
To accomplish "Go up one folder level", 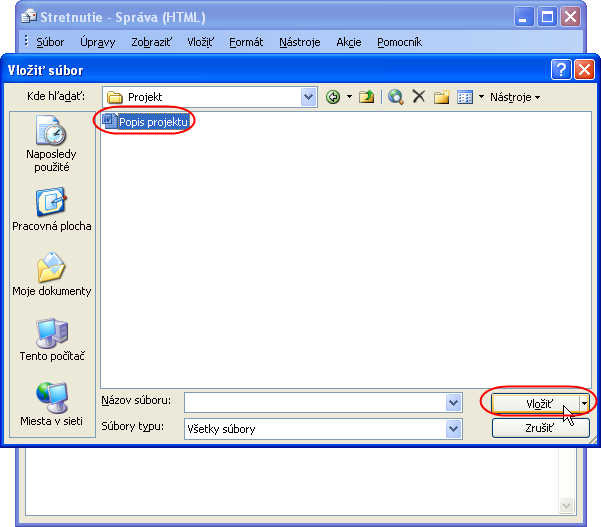I will (x=367, y=97).
